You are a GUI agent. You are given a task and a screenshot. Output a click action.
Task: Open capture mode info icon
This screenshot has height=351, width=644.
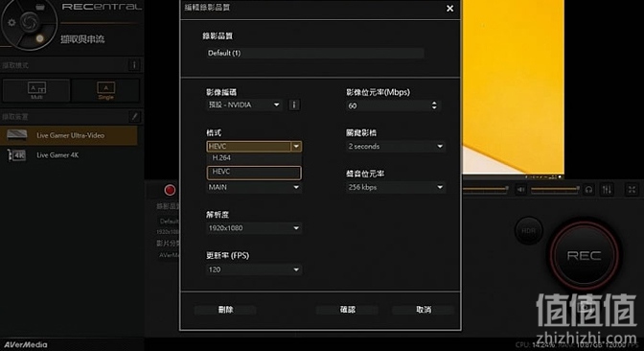pos(134,65)
